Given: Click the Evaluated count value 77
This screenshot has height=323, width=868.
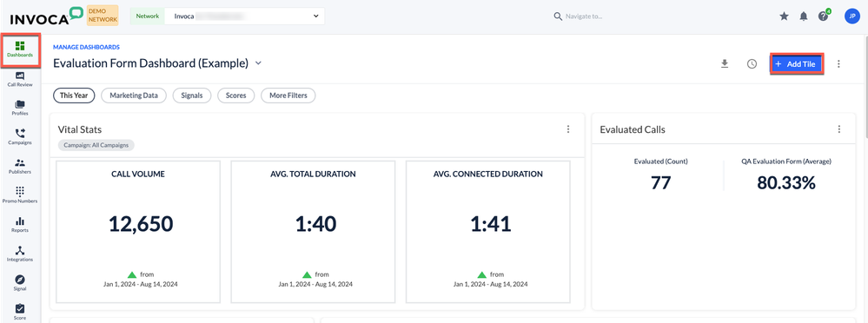Looking at the screenshot, I should tap(661, 183).
